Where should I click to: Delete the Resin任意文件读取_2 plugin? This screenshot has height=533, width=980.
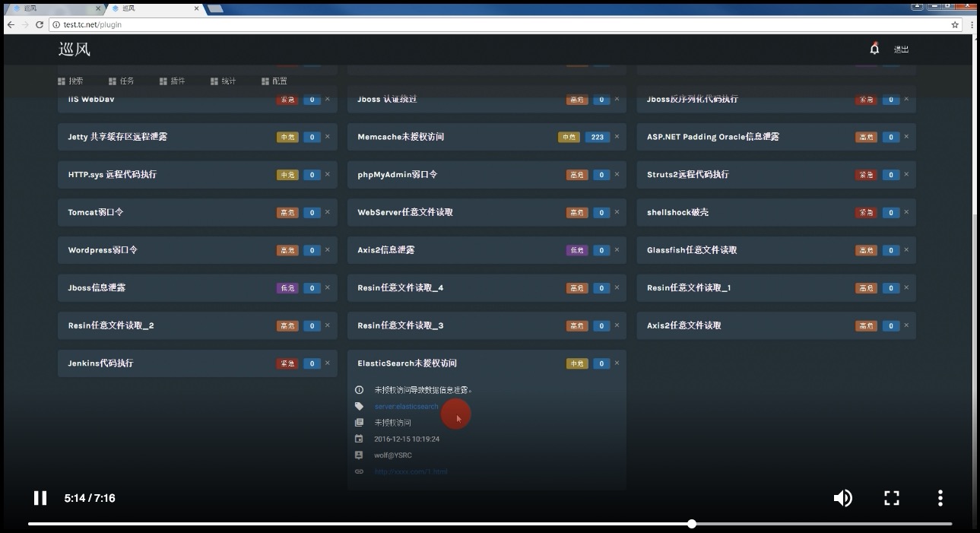coord(328,325)
